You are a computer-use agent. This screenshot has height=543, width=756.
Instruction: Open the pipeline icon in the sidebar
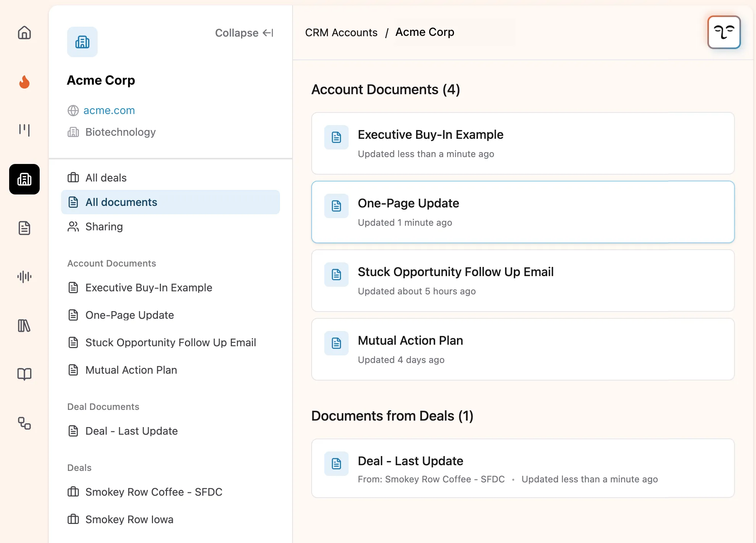pos(24,130)
